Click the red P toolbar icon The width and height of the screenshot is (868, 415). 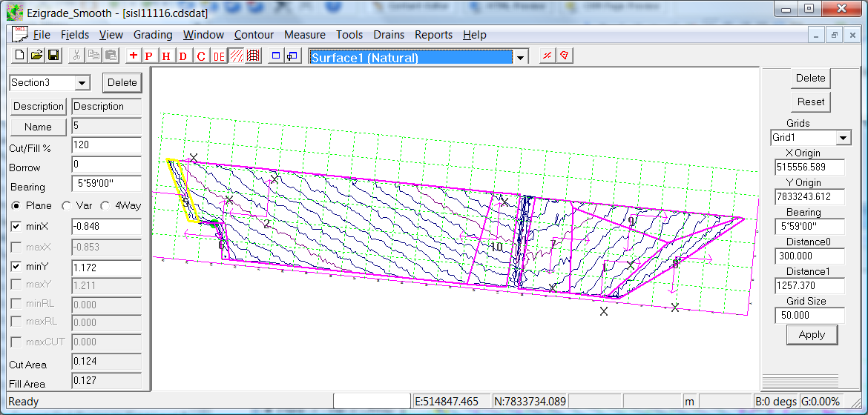tap(149, 56)
